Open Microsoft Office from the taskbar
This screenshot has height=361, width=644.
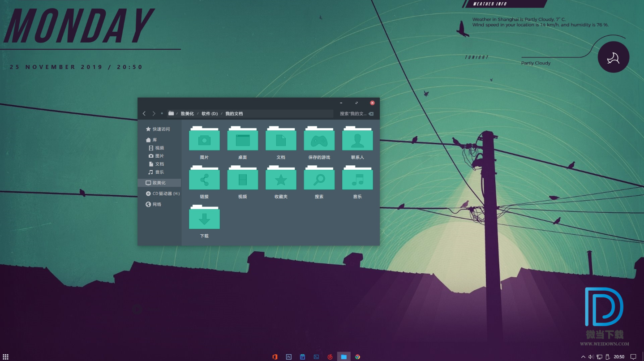[x=275, y=357]
